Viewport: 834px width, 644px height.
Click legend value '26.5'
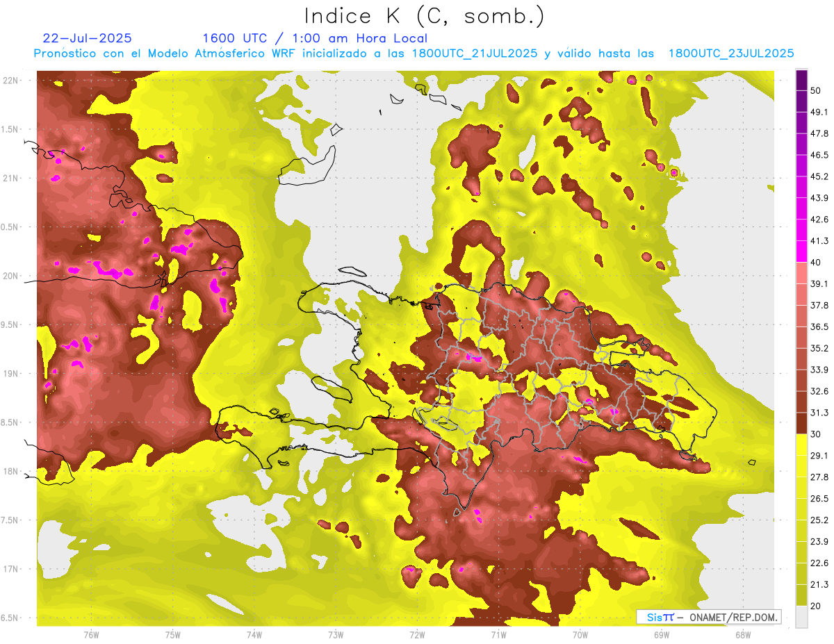[819, 498]
